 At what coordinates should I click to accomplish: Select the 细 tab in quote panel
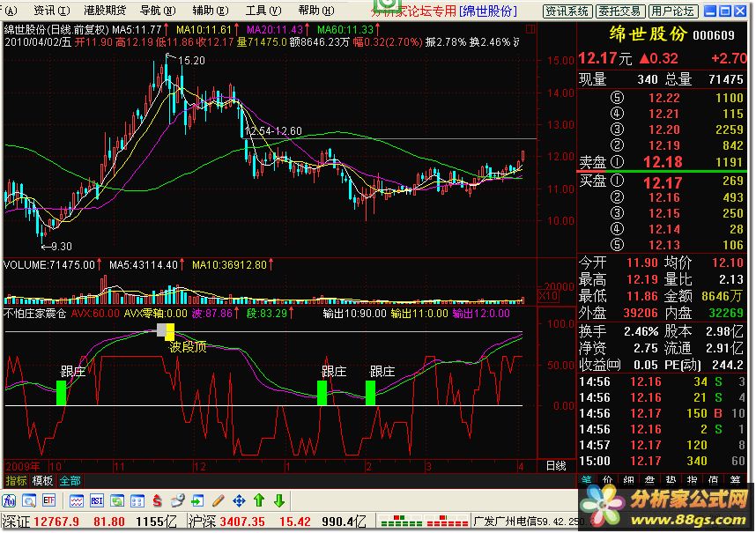(628, 479)
